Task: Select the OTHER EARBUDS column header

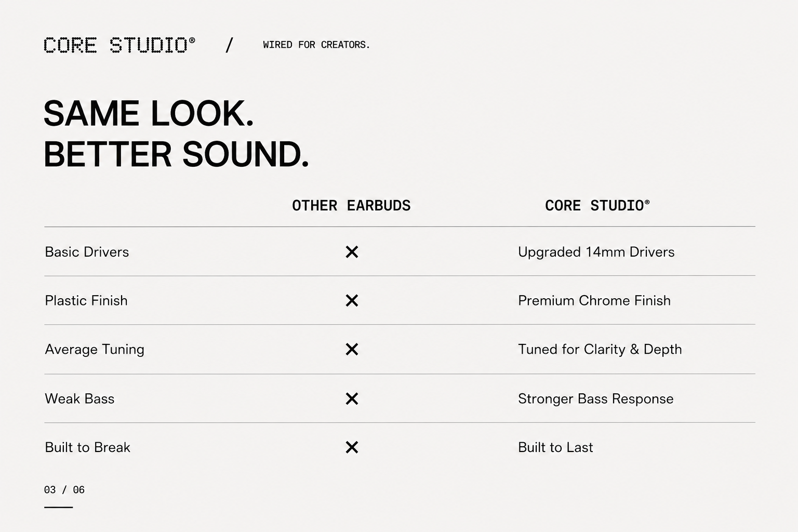Action: click(x=351, y=206)
